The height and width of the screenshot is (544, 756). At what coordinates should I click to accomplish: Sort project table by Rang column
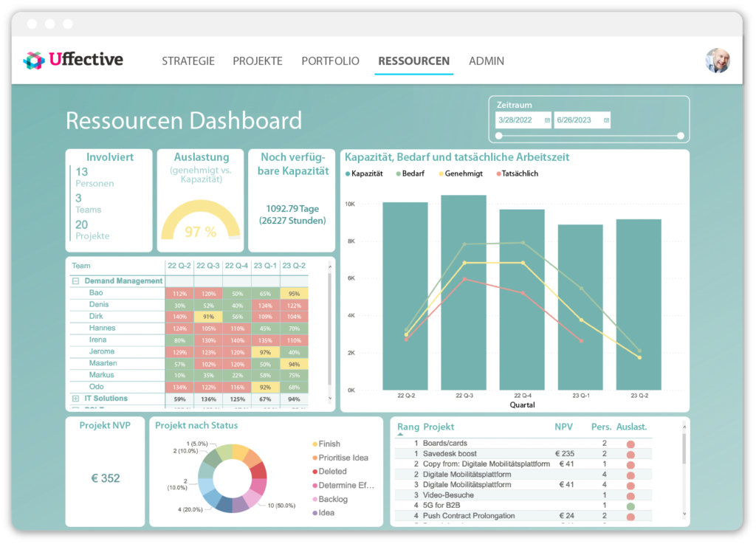408,427
